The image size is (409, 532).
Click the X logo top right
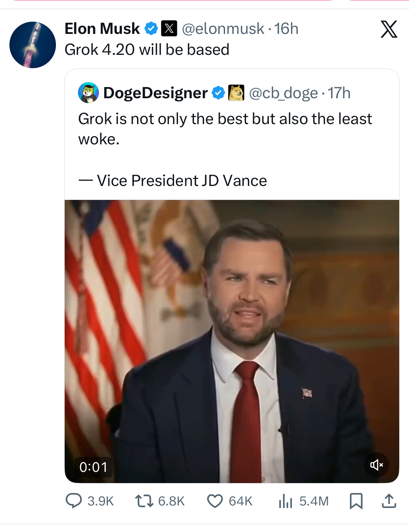click(389, 29)
